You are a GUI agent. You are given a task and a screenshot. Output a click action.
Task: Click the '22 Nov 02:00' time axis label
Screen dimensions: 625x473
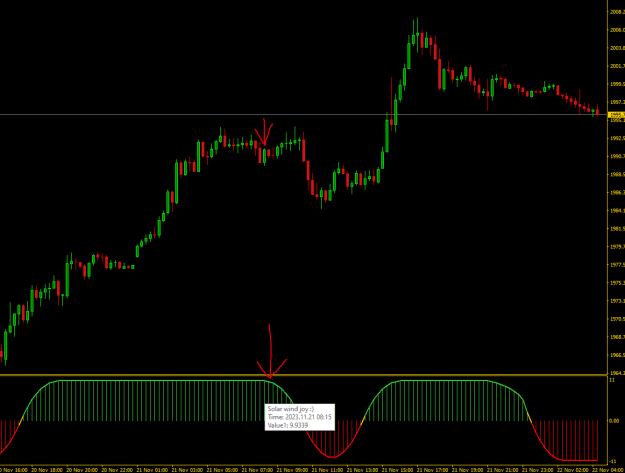(x=573, y=470)
